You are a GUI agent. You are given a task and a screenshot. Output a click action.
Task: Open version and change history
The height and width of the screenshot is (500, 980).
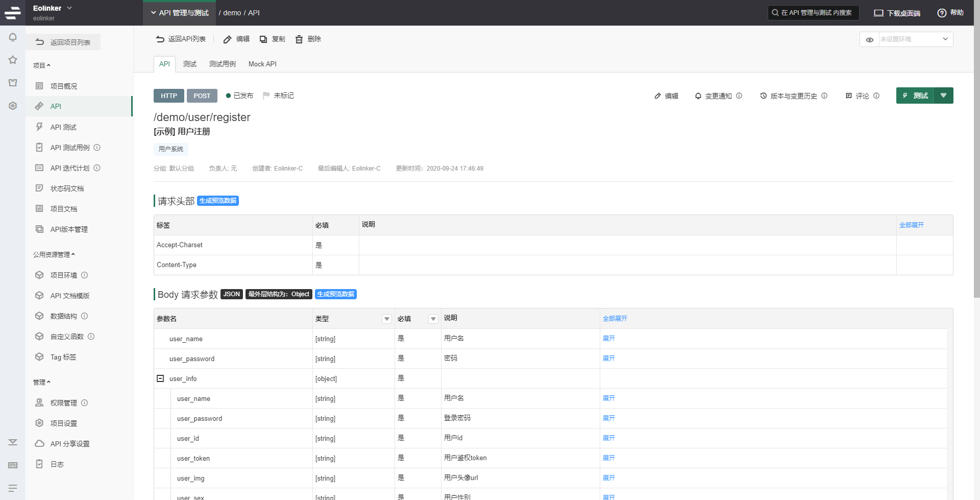coord(793,96)
